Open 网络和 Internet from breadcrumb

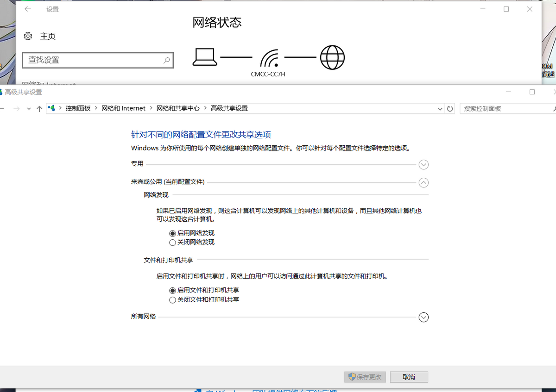(x=123, y=108)
